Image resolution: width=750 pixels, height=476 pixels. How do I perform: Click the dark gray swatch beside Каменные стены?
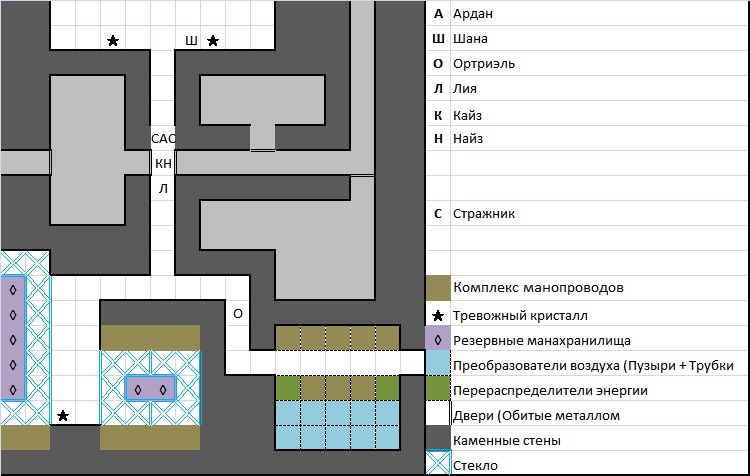click(x=438, y=438)
